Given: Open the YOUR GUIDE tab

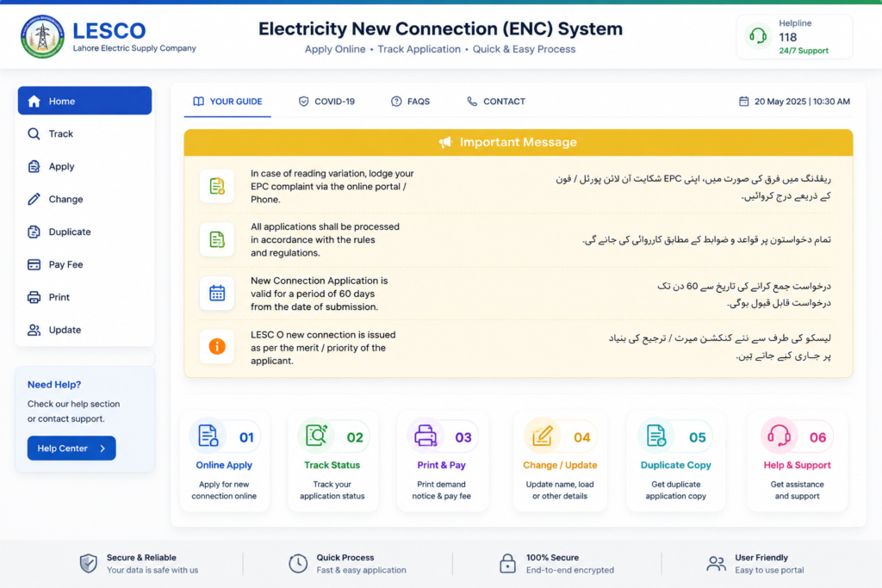Looking at the screenshot, I should tap(227, 102).
